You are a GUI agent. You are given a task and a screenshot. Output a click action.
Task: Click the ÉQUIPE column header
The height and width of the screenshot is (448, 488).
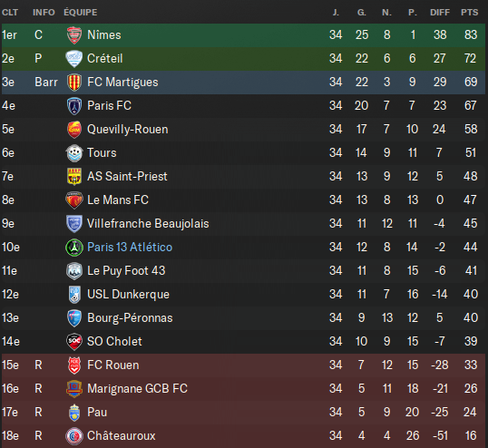[81, 13]
